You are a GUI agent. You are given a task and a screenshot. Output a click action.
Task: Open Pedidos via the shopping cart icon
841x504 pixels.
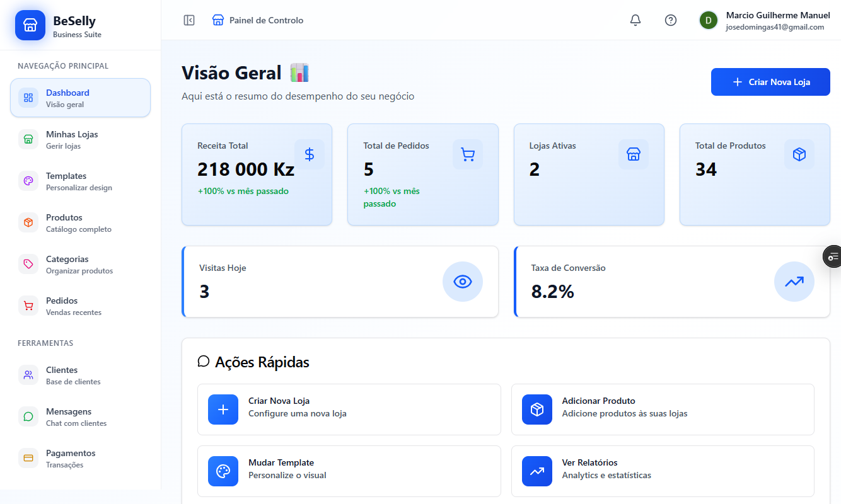(28, 306)
